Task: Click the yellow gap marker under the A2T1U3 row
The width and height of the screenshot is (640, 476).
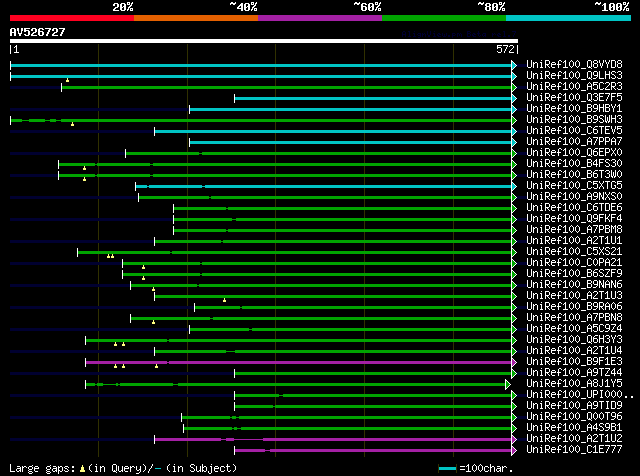Action: [224, 300]
